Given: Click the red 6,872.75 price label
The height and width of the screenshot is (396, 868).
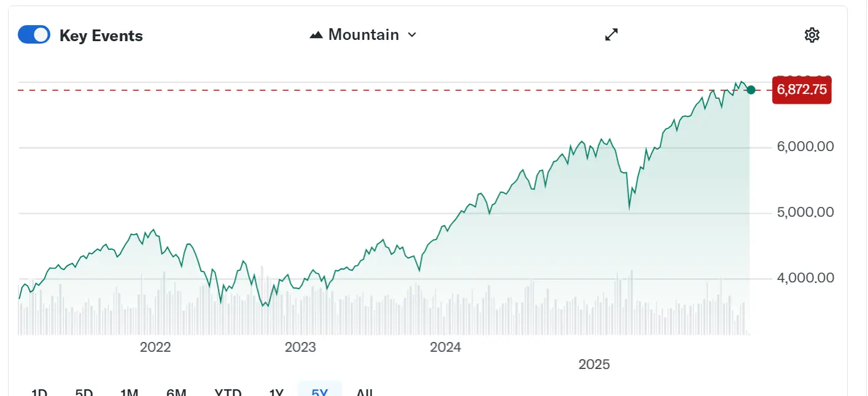Looking at the screenshot, I should coord(801,90).
